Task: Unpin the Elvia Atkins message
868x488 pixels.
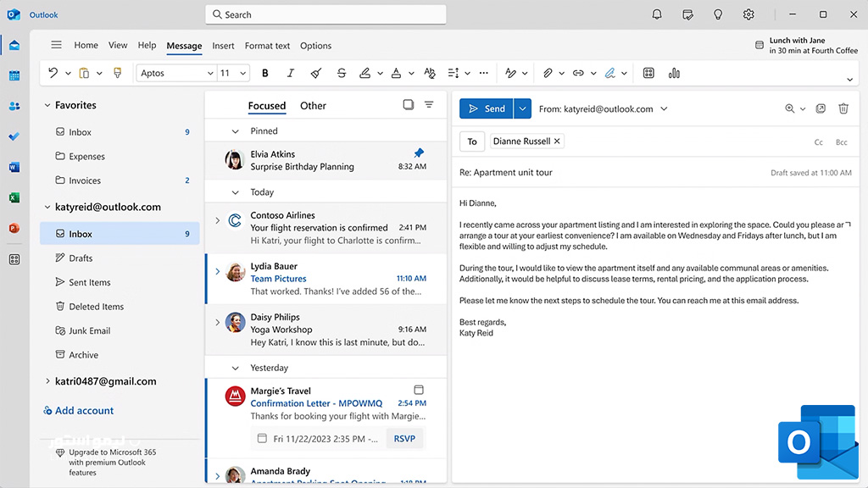Action: point(419,152)
